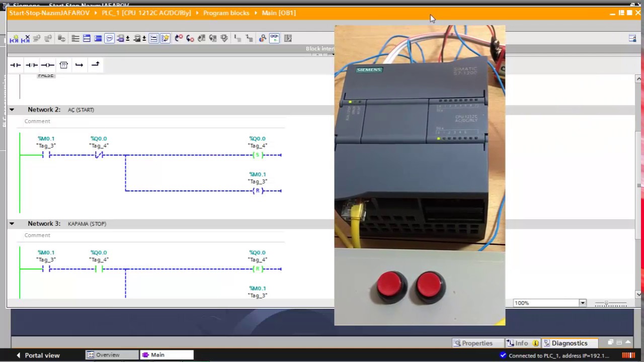Open the zoom level 100% dropdown
The height and width of the screenshot is (362, 644).
(x=583, y=303)
